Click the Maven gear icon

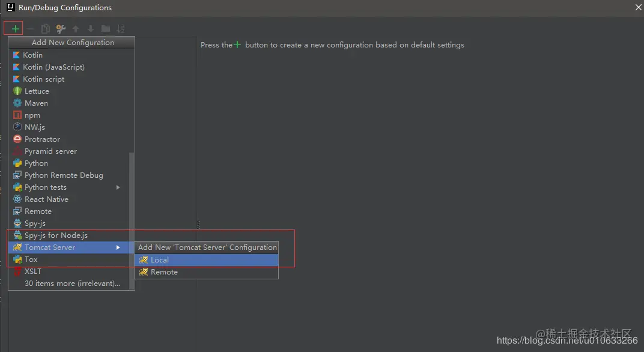coord(17,103)
